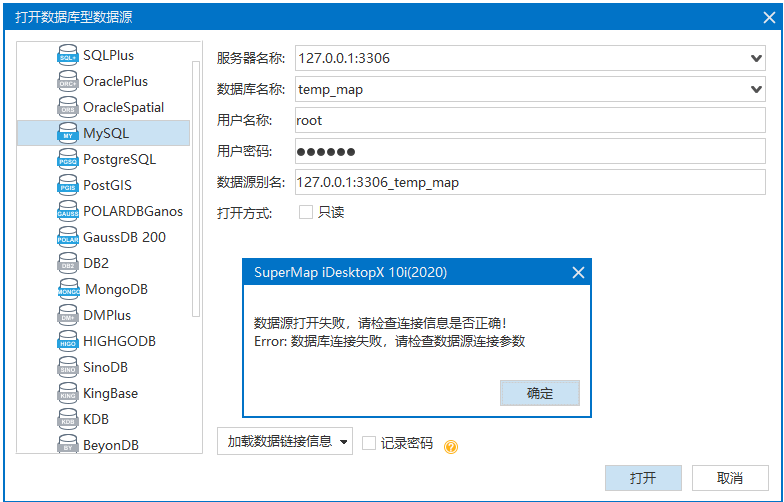Select the SinoDB database icon

(x=68, y=367)
